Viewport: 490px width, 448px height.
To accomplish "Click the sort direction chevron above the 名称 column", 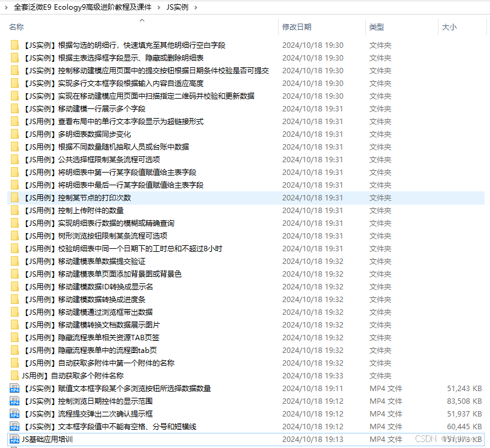I will [x=142, y=20].
